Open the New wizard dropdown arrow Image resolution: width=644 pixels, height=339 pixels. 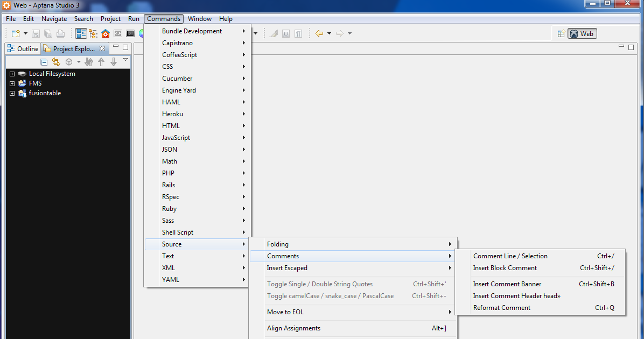click(x=25, y=34)
